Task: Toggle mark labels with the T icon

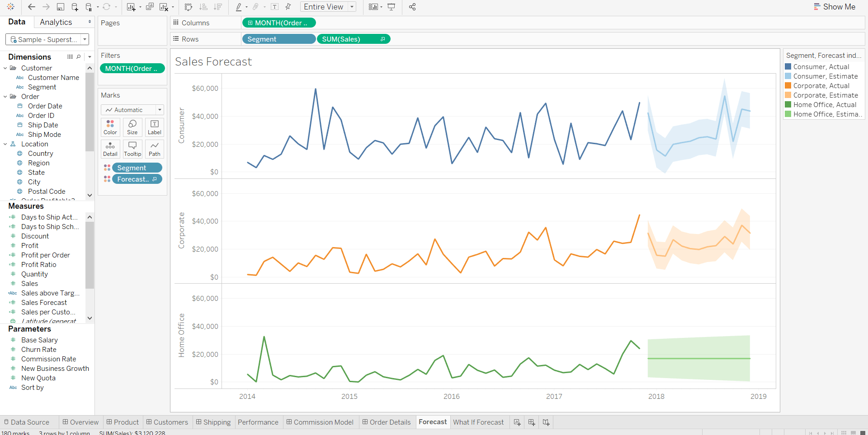Action: 274,7
